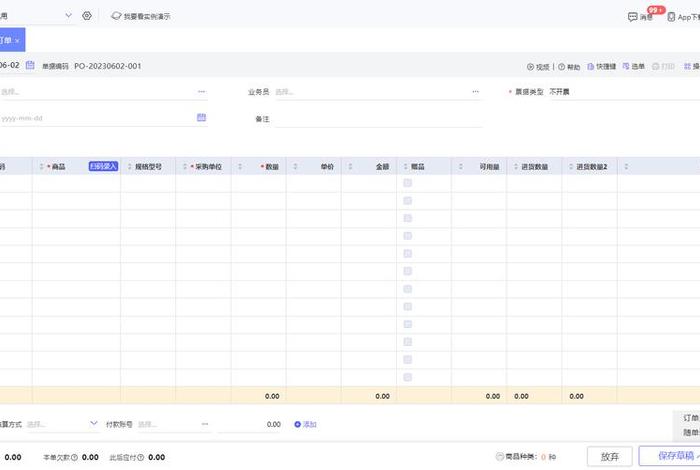Open the 视频 video tutorial icon
The height and width of the screenshot is (470, 700).
[x=538, y=67]
